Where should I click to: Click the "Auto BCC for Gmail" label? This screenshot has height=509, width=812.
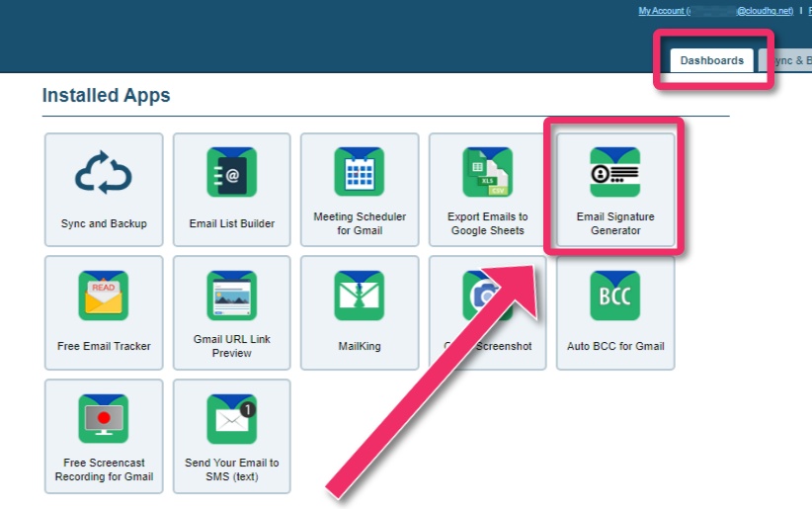tap(615, 346)
